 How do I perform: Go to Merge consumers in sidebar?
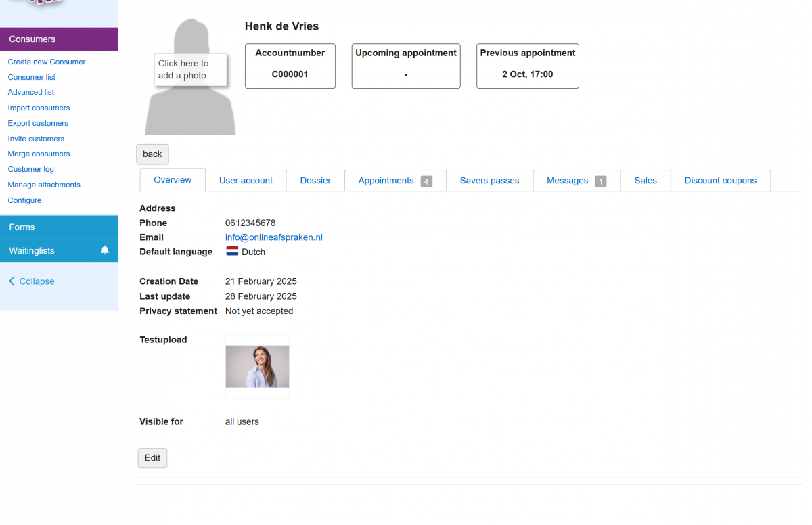click(x=39, y=154)
